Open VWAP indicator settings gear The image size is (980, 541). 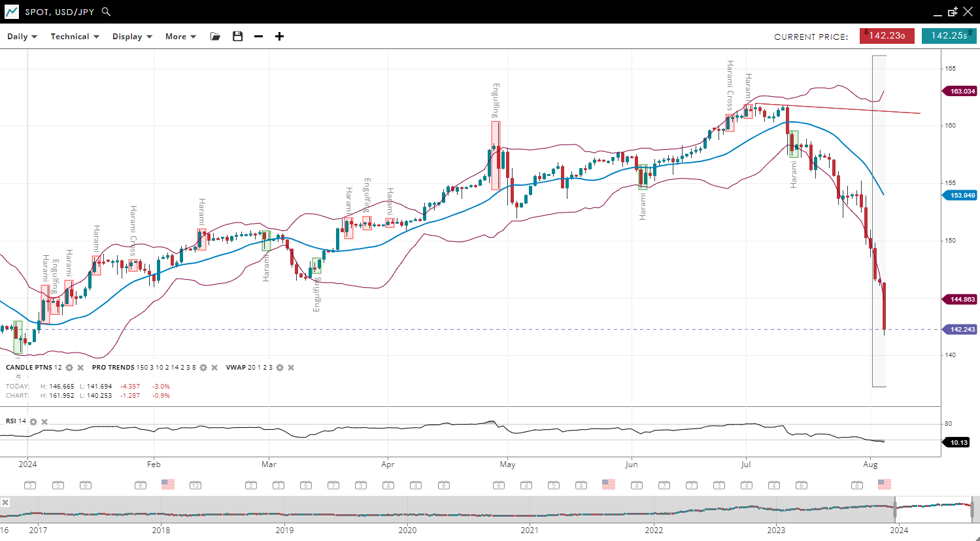(280, 368)
